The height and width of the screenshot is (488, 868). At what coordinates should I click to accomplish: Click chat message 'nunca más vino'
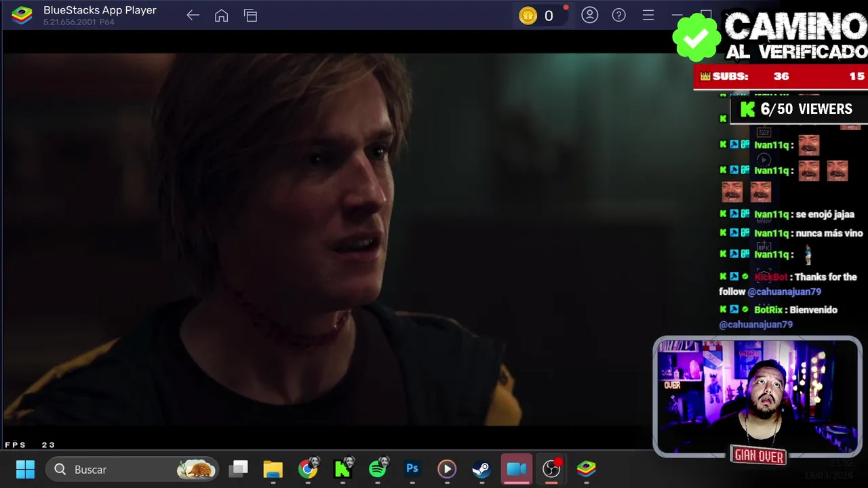coord(829,233)
